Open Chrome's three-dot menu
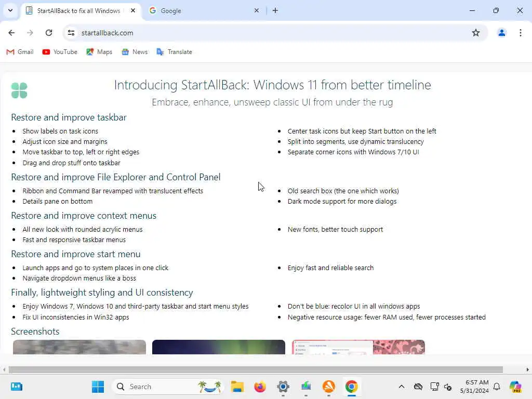 (521, 33)
